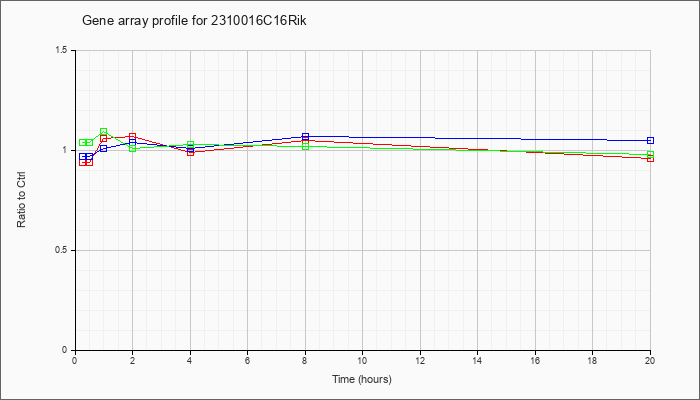Pick the green data marker at 8 hours
Viewport: 700px width, 400px height.
pyautogui.click(x=305, y=146)
